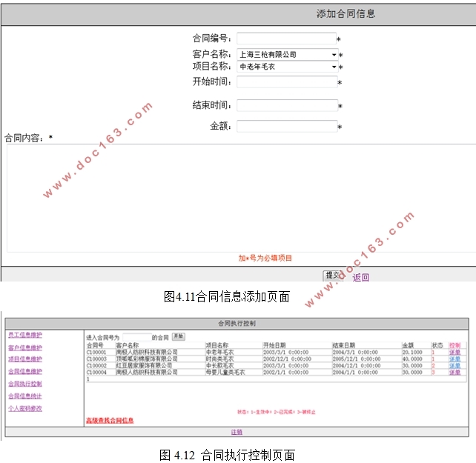Select contract number cell C100001

(x=96, y=353)
